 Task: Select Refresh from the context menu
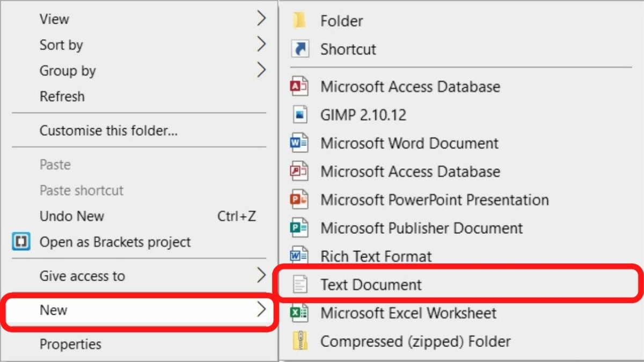coord(62,97)
